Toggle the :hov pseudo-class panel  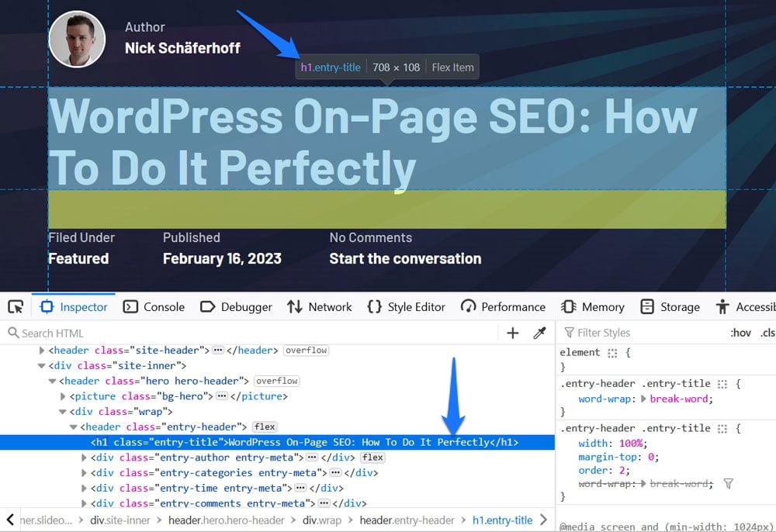tap(740, 333)
